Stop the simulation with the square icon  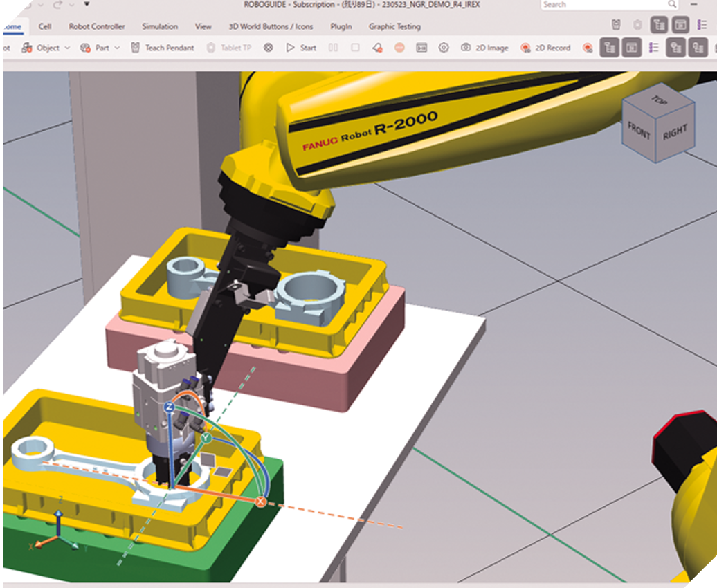point(355,48)
